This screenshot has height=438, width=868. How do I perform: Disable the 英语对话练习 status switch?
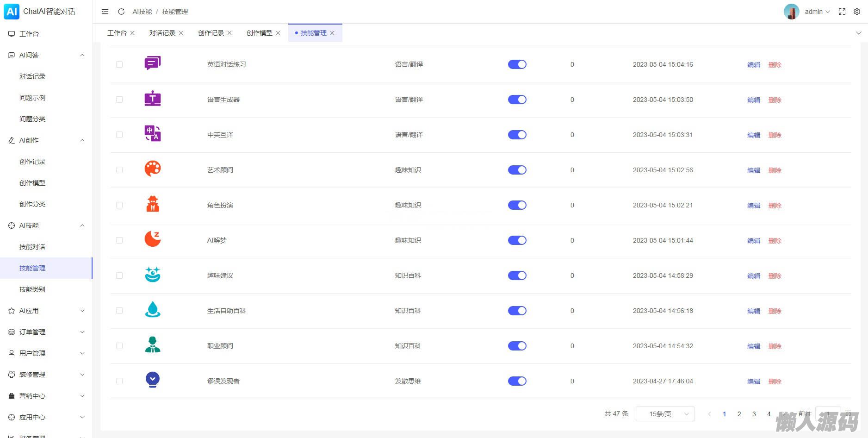click(x=517, y=64)
